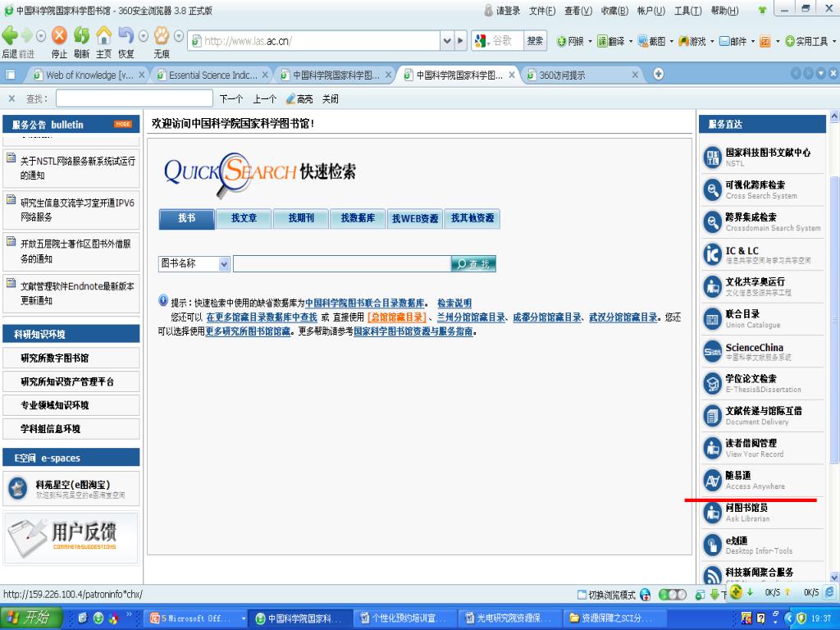
Task: Open 文化共享奥运行 icon
Action: (x=713, y=286)
